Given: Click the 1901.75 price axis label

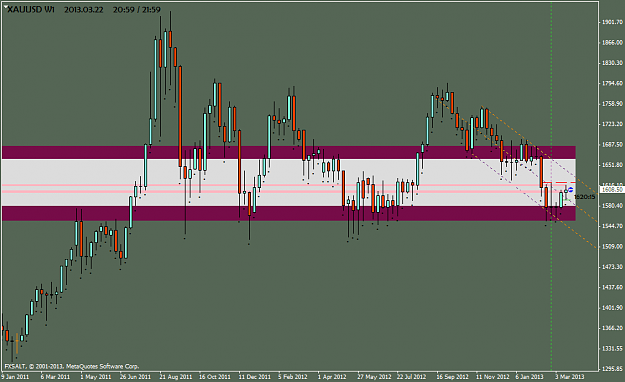Looking at the screenshot, I should (612, 22).
